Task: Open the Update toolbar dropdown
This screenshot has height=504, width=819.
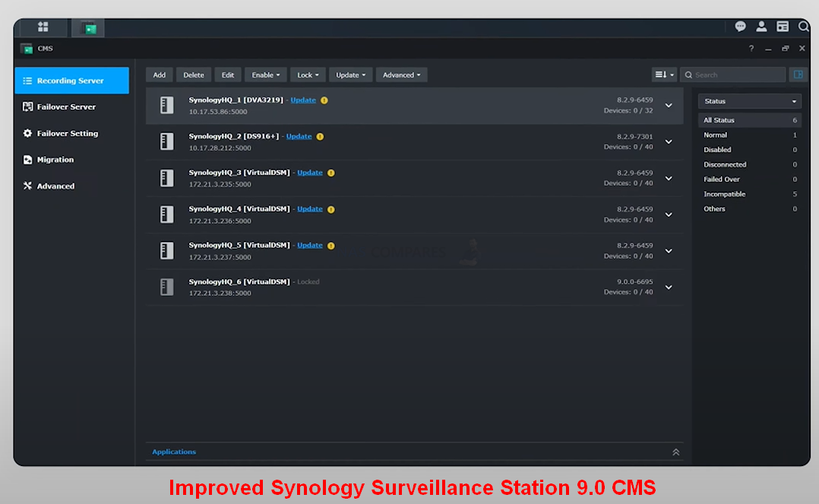Action: point(350,74)
